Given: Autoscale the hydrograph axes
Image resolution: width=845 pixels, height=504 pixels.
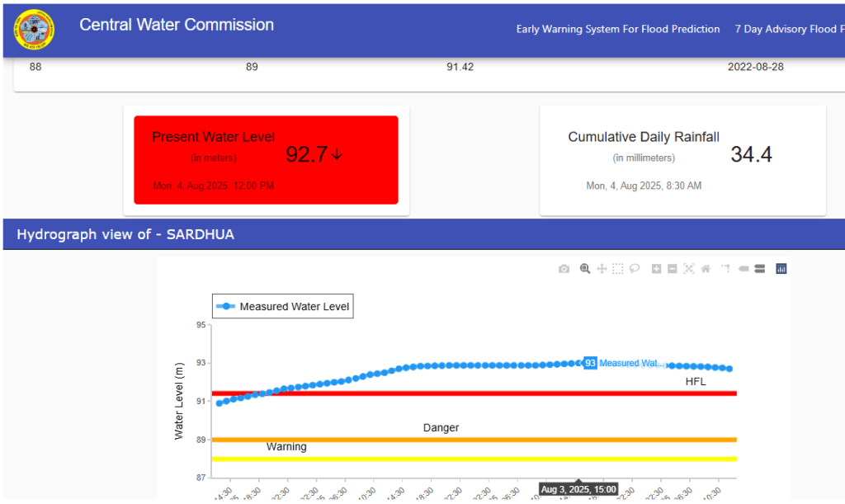Looking at the screenshot, I should (689, 269).
